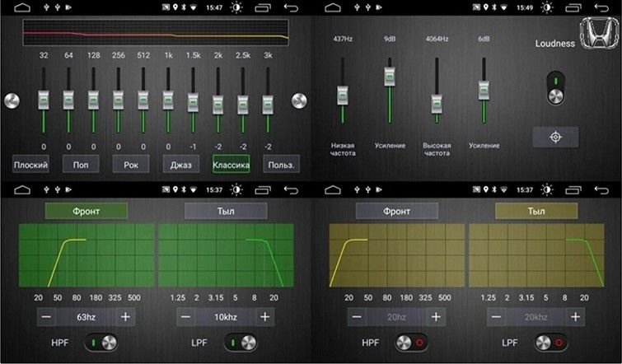
Task: Tap the location pin icon beside 15:47
Action: (175, 7)
